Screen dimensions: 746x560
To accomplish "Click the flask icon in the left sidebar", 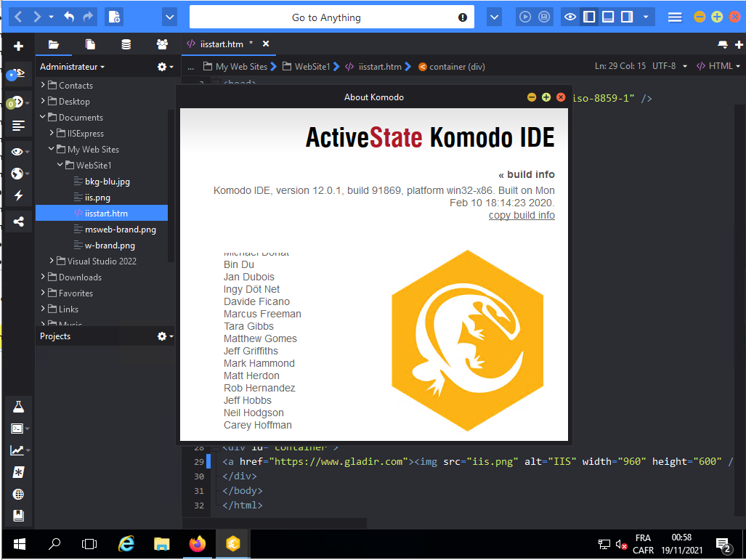I will [18, 407].
